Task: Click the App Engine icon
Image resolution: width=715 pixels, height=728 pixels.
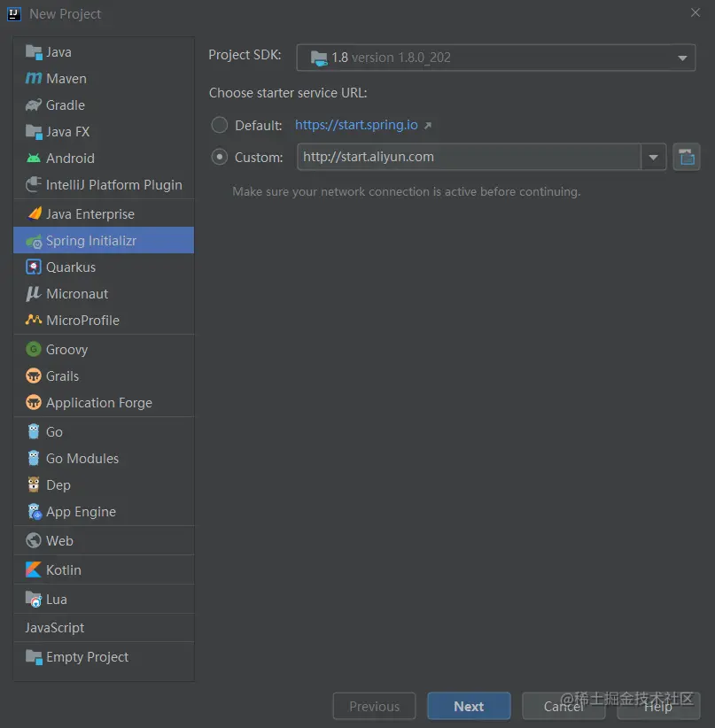Action: [35, 512]
